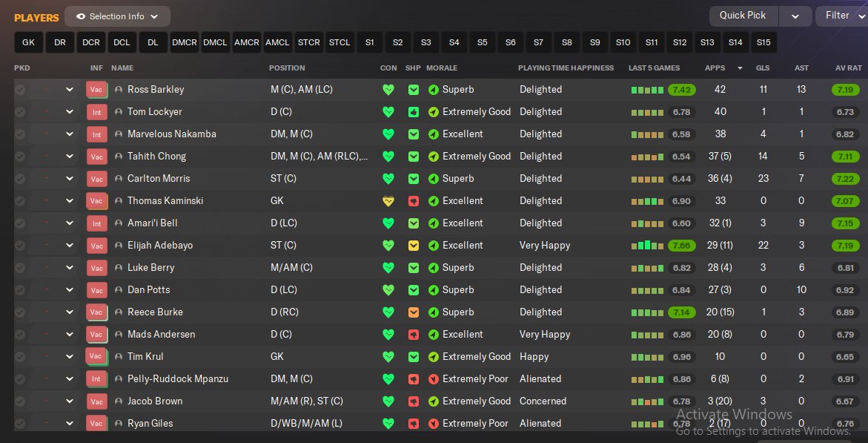Sort by the APPS column header
This screenshot has width=868, height=443.
pyautogui.click(x=715, y=68)
